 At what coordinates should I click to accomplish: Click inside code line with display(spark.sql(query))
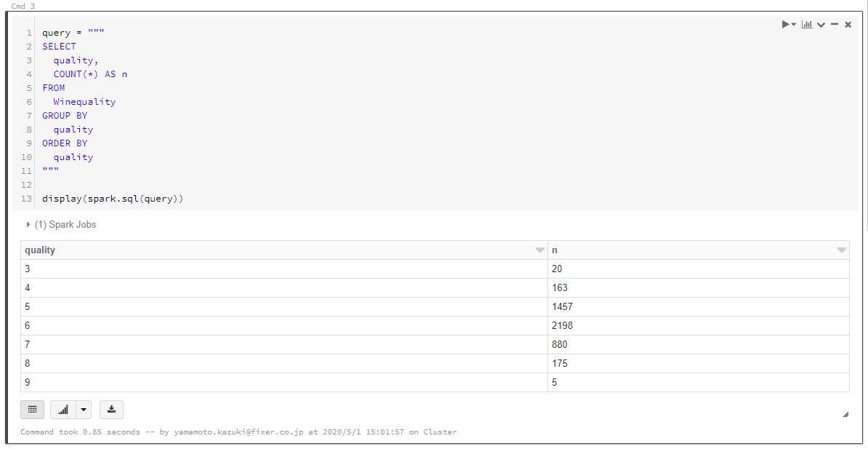coord(113,199)
